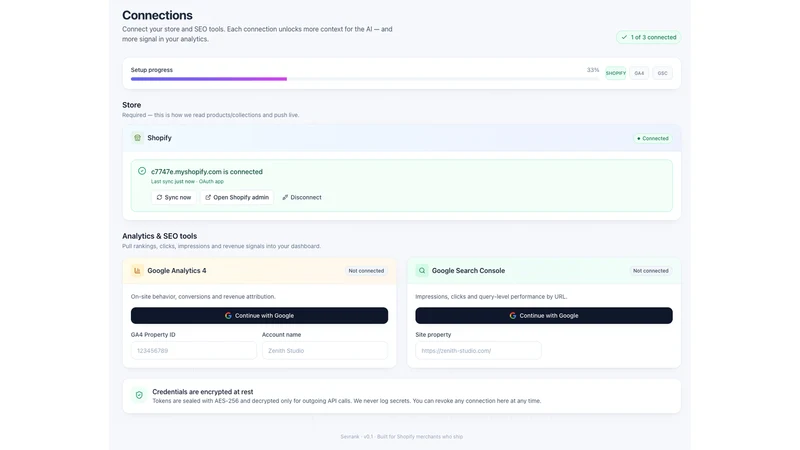The width and height of the screenshot is (800, 450).
Task: Click the 33% progress value
Action: [593, 70]
